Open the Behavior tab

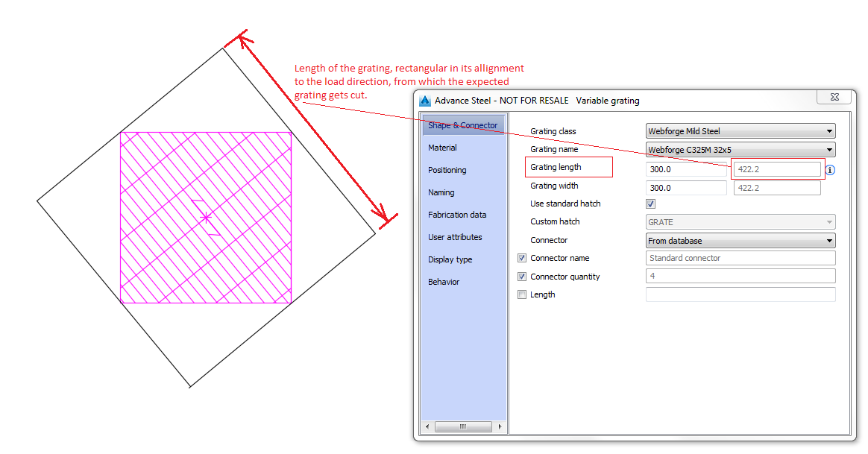[444, 282]
